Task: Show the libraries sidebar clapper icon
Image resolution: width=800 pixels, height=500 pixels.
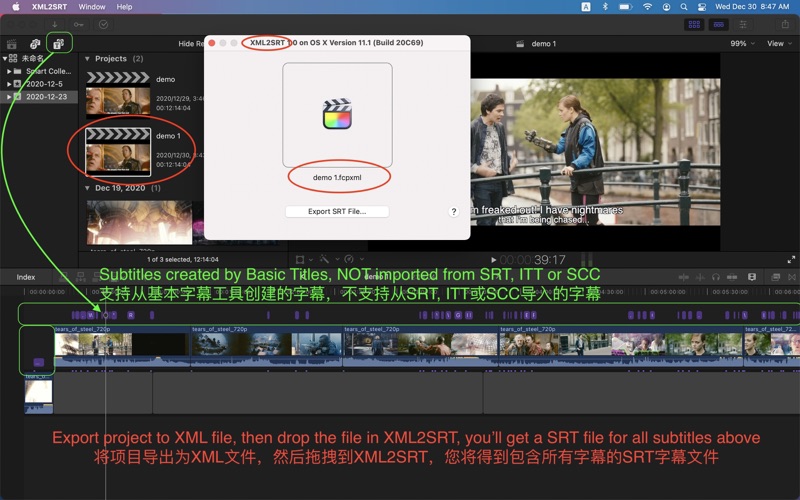Action: click(x=12, y=44)
